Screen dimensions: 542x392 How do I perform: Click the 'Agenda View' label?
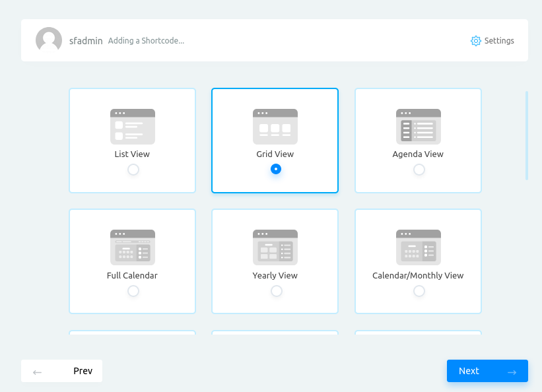(418, 154)
